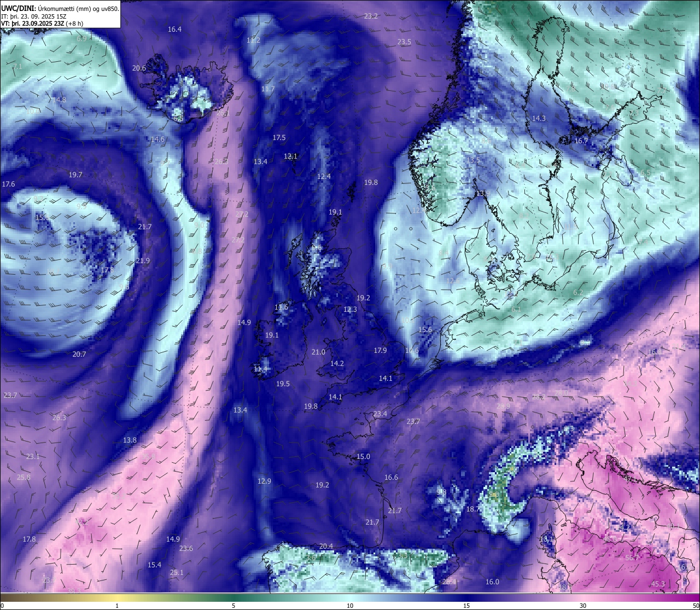Click the 14.2 value label
Screen dimensions: 700x610
coord(337,364)
